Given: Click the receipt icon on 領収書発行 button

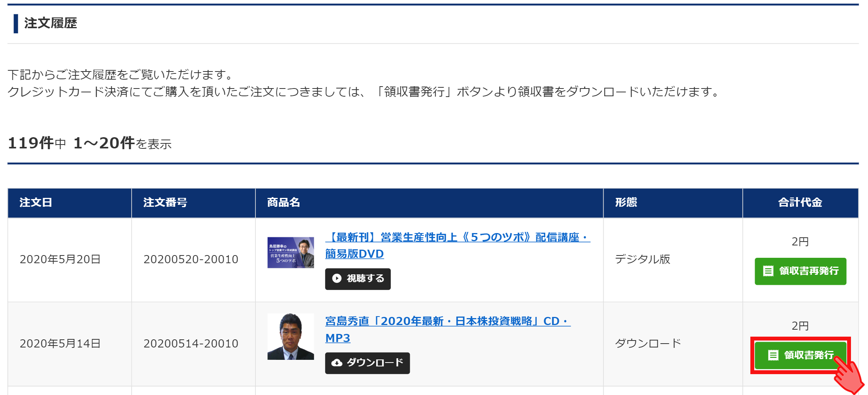Looking at the screenshot, I should tap(773, 355).
